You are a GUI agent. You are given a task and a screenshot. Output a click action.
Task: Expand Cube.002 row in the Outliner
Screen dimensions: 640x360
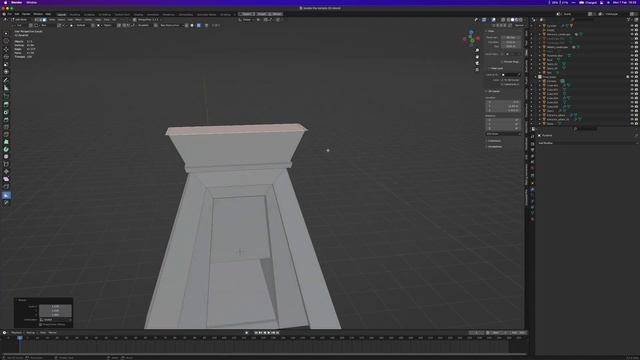click(540, 90)
